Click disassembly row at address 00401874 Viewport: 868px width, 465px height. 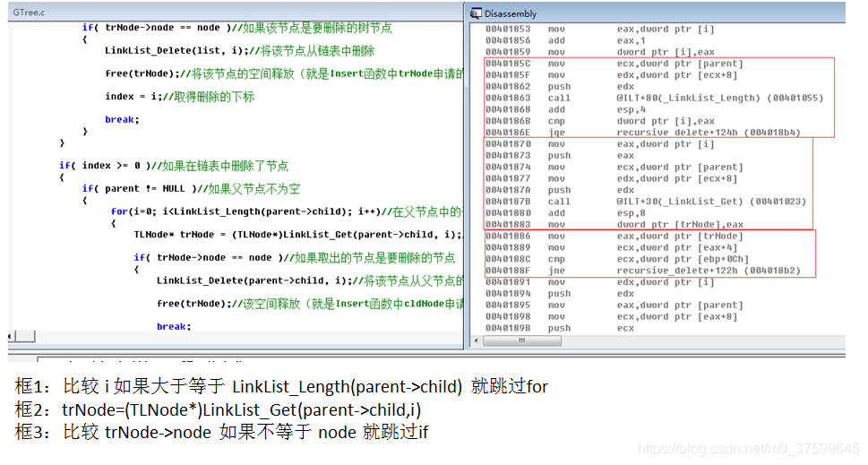click(x=614, y=167)
